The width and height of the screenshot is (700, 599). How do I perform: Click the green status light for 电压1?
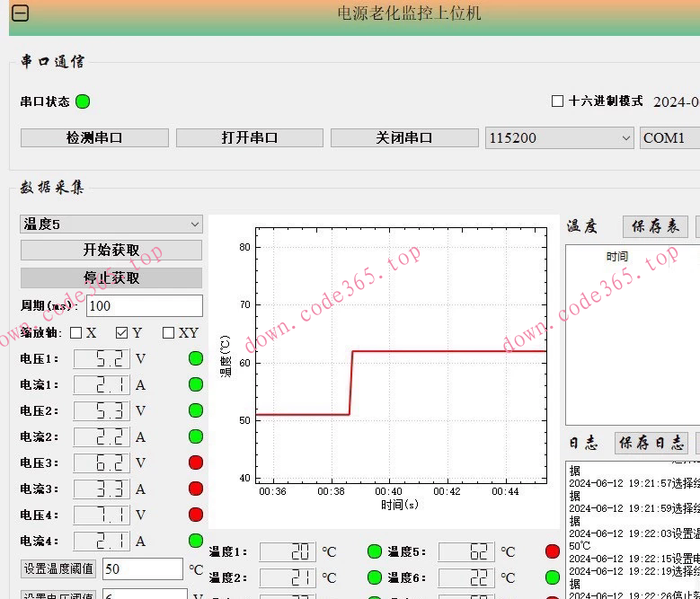[x=196, y=359]
